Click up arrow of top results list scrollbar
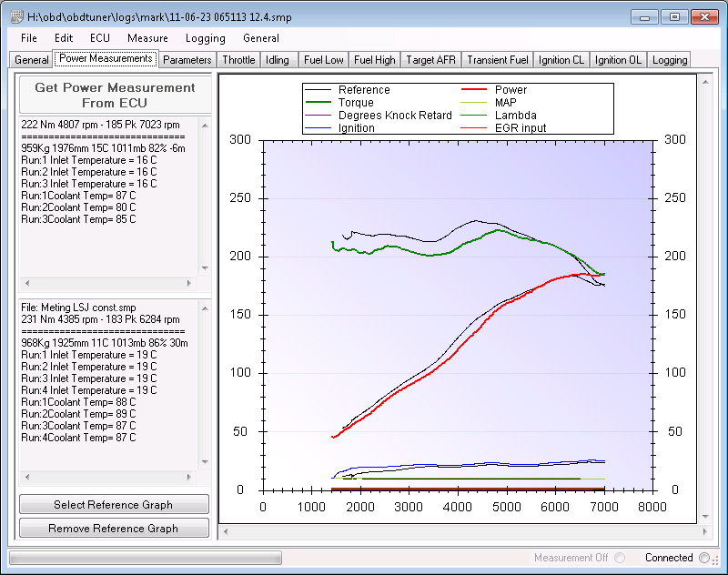 click(205, 126)
